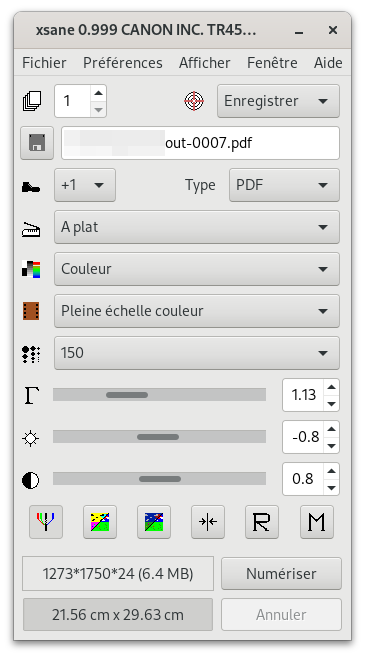Open the Couleur scan mode dropdown
365x657 pixels.
pyautogui.click(x=197, y=269)
